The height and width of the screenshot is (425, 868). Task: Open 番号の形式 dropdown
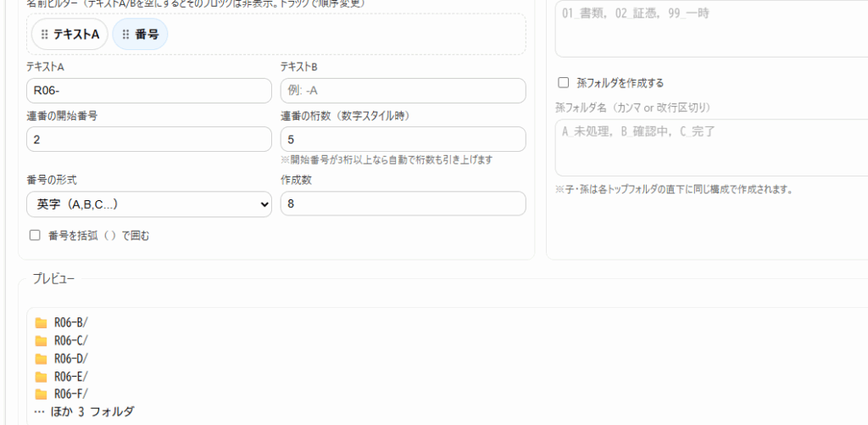149,204
